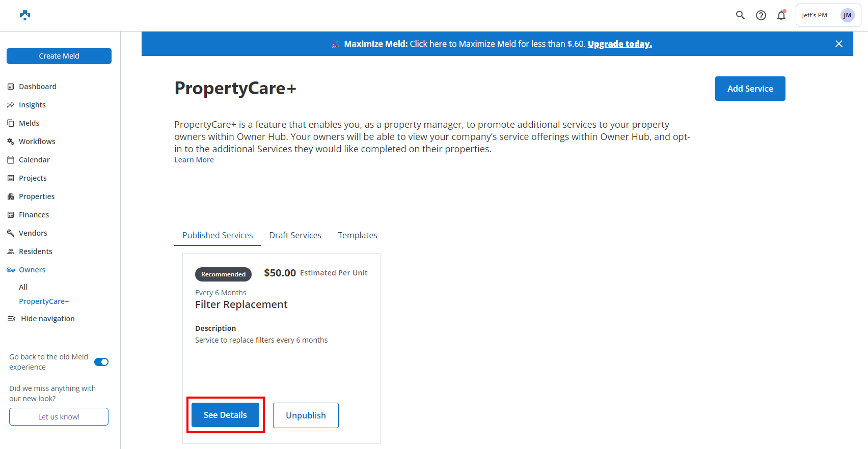Image resolution: width=868 pixels, height=449 pixels.
Task: Switch to the Templates tab
Action: (357, 235)
